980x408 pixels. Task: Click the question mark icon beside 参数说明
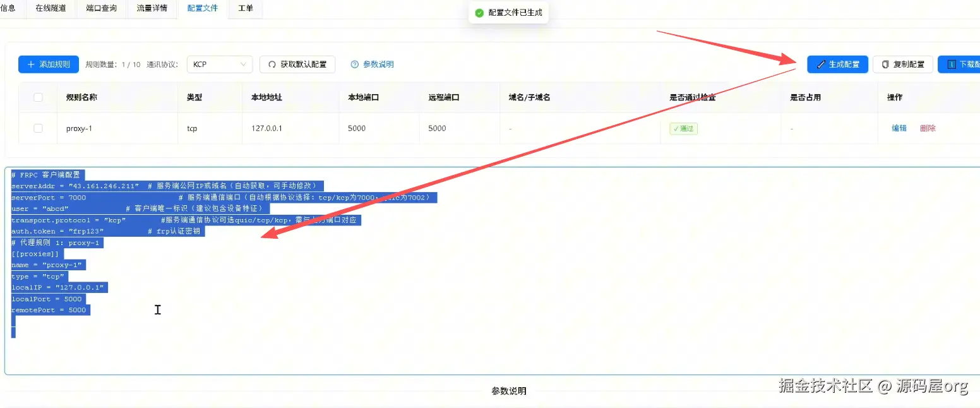[x=355, y=64]
